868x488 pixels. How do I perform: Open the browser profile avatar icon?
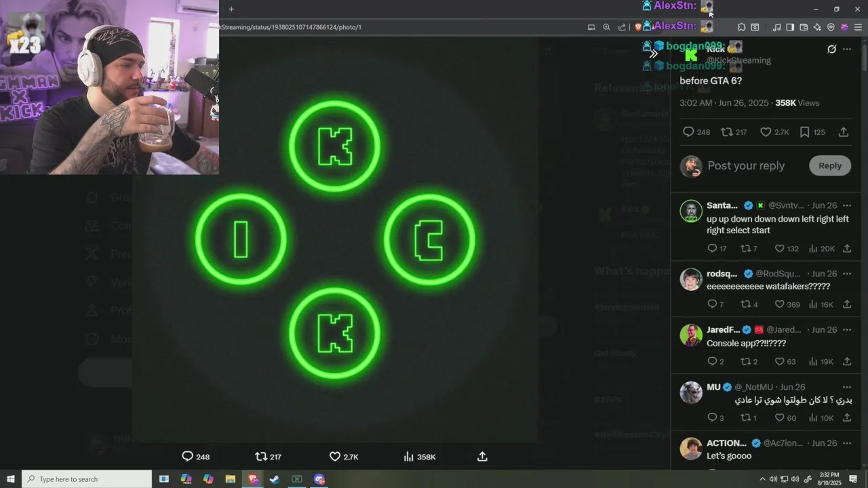[844, 27]
